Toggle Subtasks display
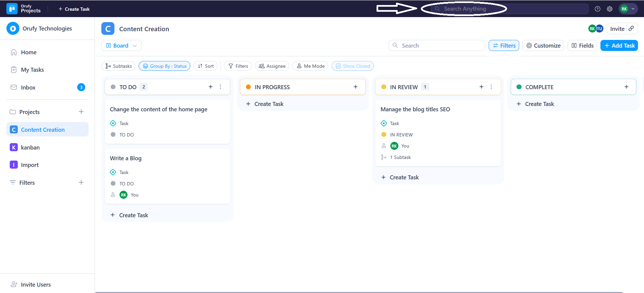 (x=118, y=66)
